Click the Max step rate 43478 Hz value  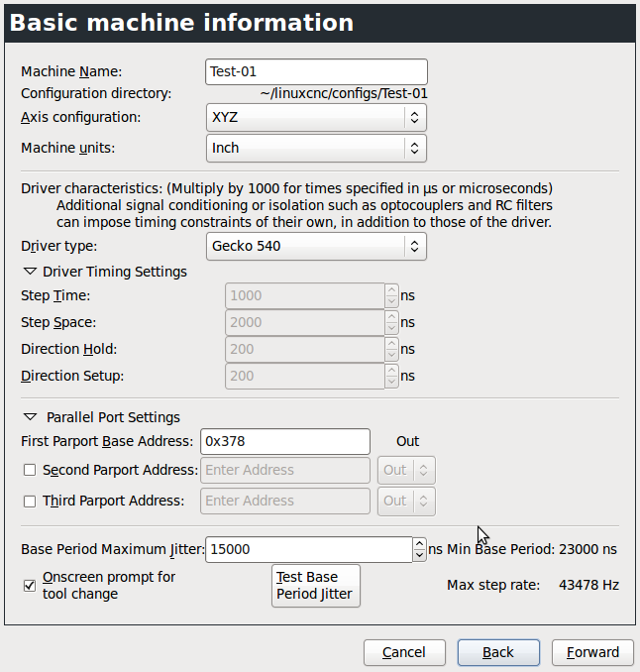(588, 586)
